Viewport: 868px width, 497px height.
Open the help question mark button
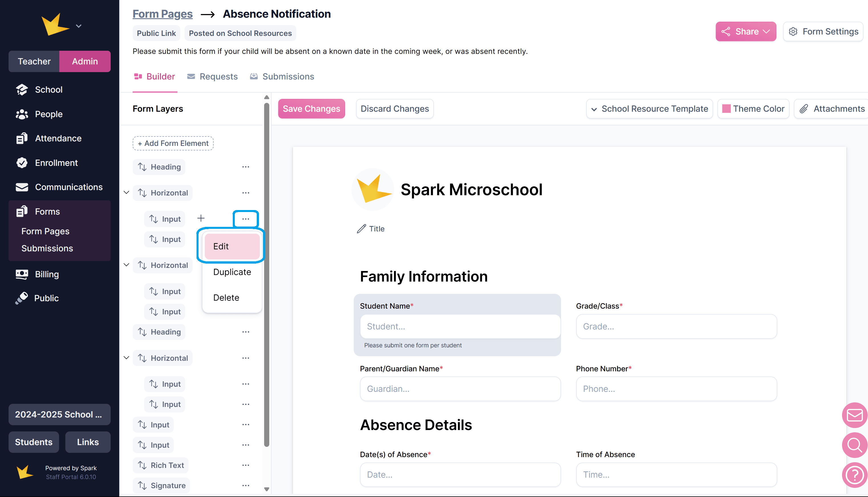coord(854,474)
